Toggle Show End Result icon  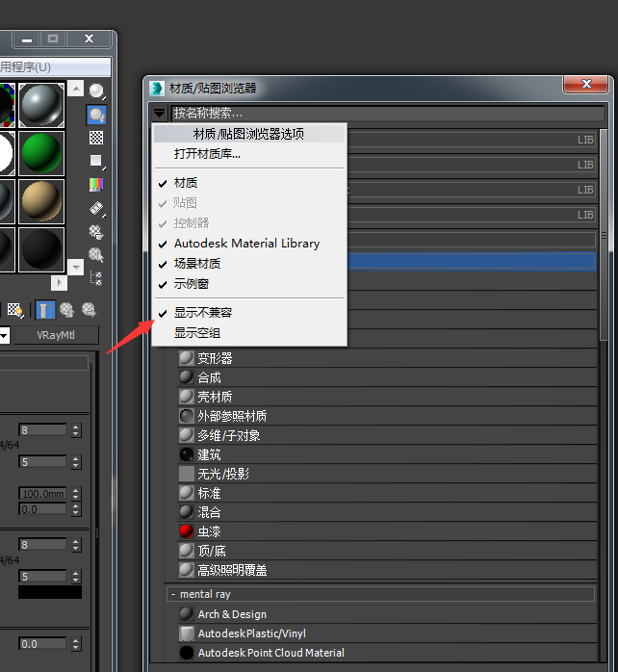(x=45, y=310)
